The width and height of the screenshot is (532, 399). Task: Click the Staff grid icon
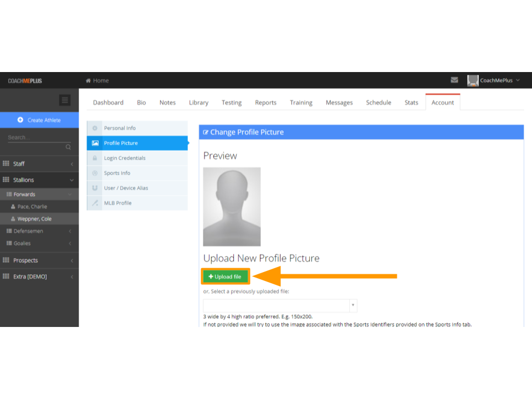(6, 163)
